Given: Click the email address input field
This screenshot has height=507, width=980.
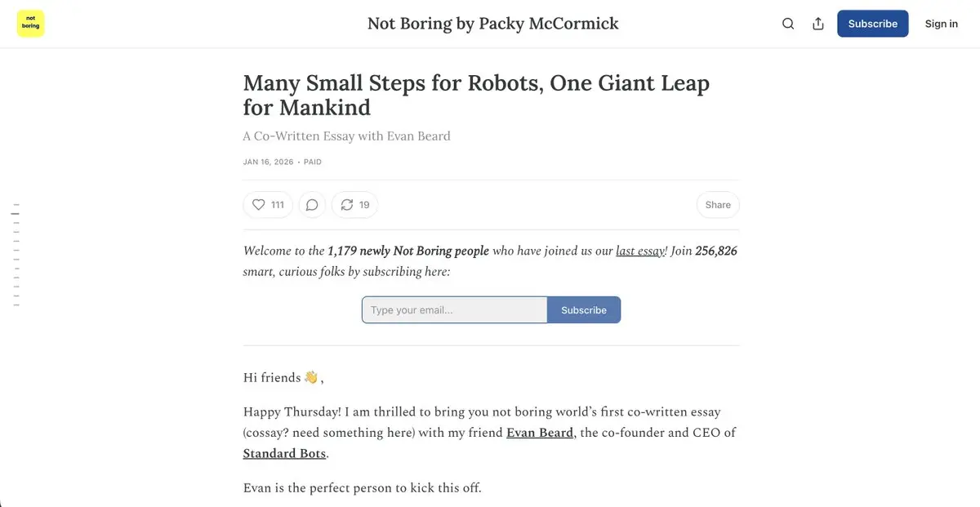Looking at the screenshot, I should (x=454, y=310).
